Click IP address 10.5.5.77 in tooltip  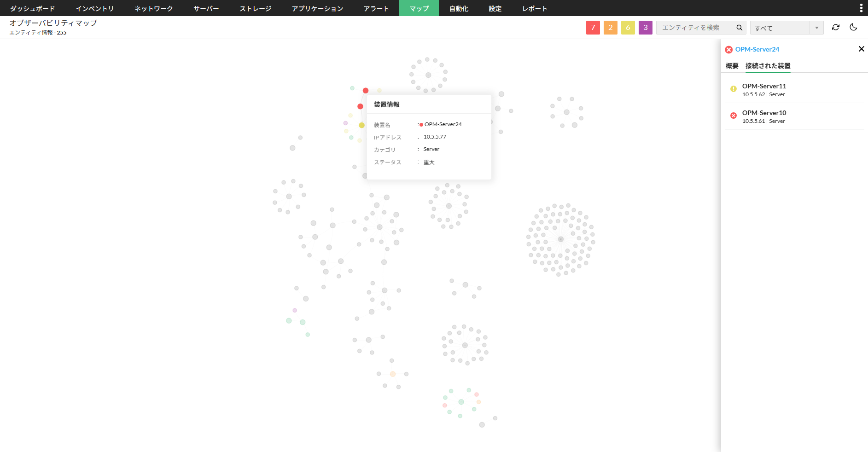point(435,137)
